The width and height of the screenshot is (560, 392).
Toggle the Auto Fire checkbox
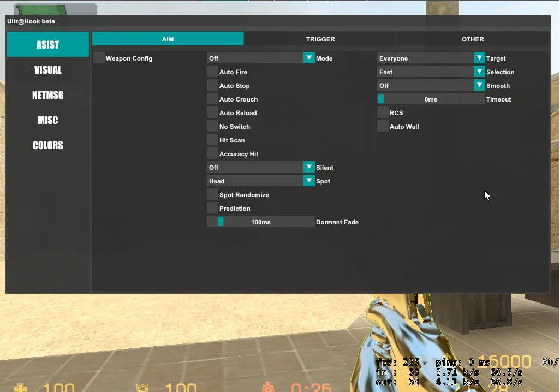tap(212, 72)
